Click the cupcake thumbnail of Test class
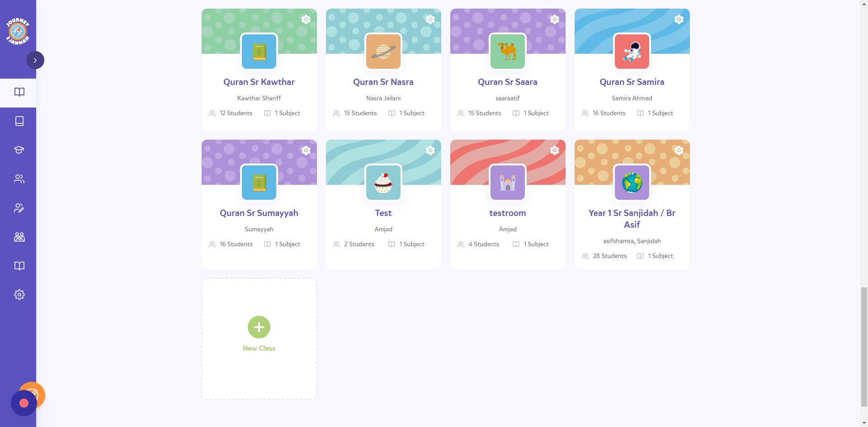The image size is (868, 427). pyautogui.click(x=383, y=183)
